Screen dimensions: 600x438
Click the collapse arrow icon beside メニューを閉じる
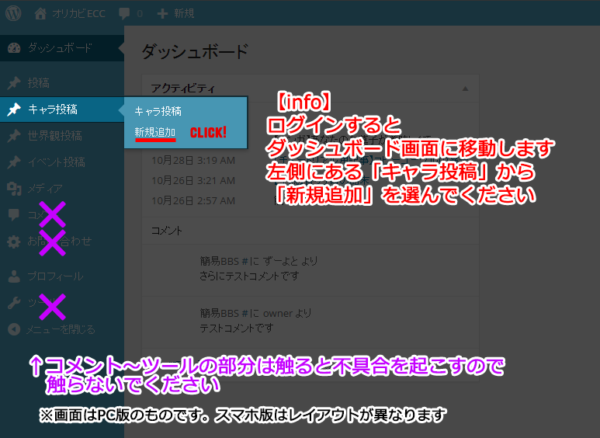14,329
